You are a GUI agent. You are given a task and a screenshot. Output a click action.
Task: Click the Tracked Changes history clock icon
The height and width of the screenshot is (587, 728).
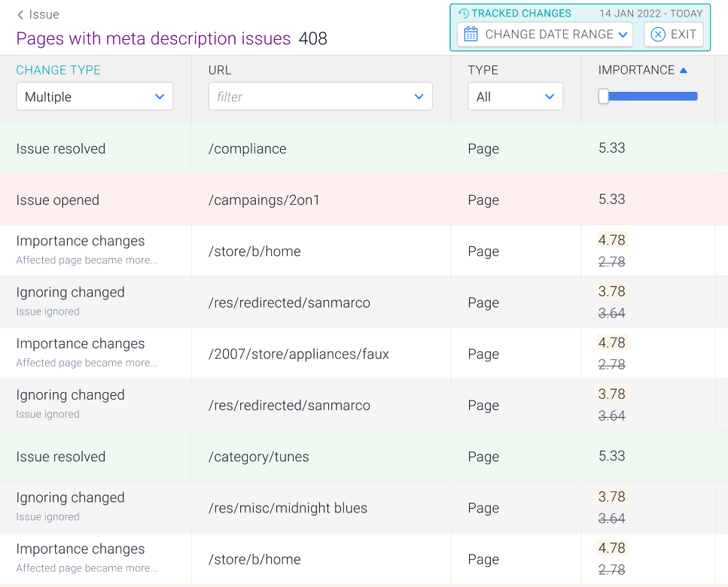pos(464,14)
